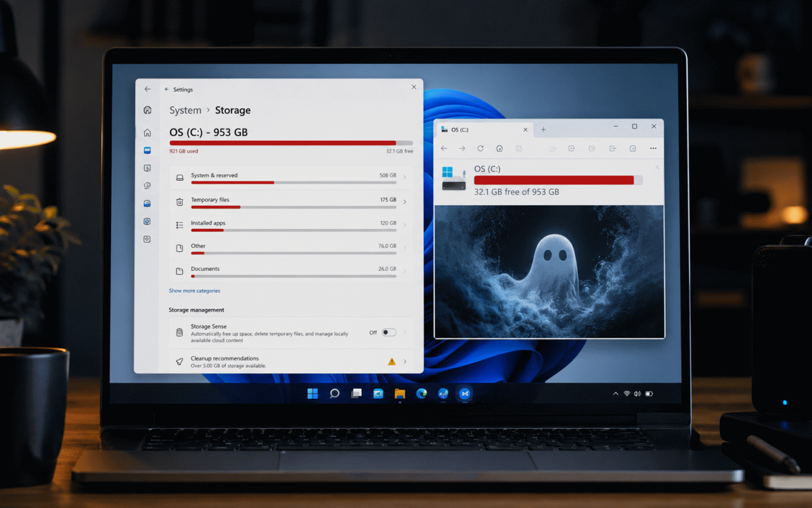Screen dimensions: 812x508
Task: Expand the Temporary files category chevron
Action: pyautogui.click(x=405, y=202)
